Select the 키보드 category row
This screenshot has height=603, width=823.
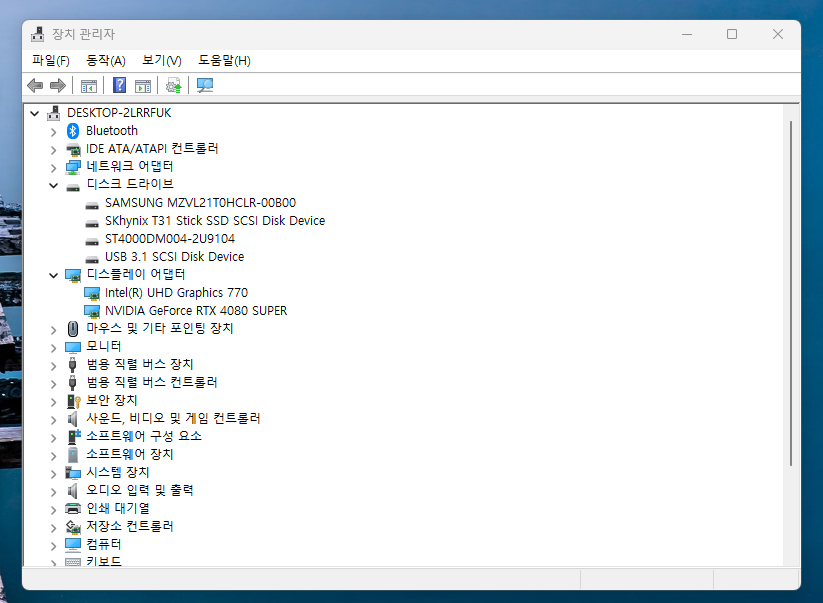pos(103,561)
